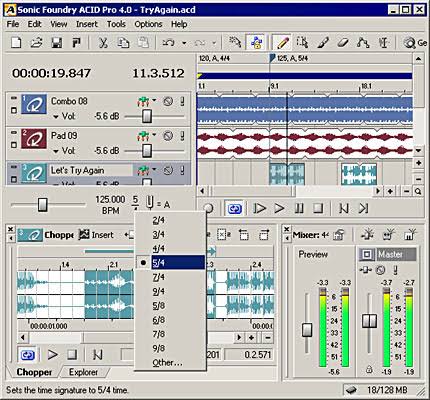
Task: Click the Pad 09 track icon
Action: point(34,139)
